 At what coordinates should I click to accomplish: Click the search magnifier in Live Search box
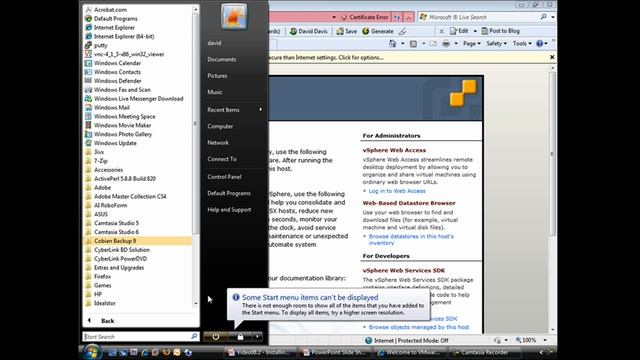click(x=543, y=17)
